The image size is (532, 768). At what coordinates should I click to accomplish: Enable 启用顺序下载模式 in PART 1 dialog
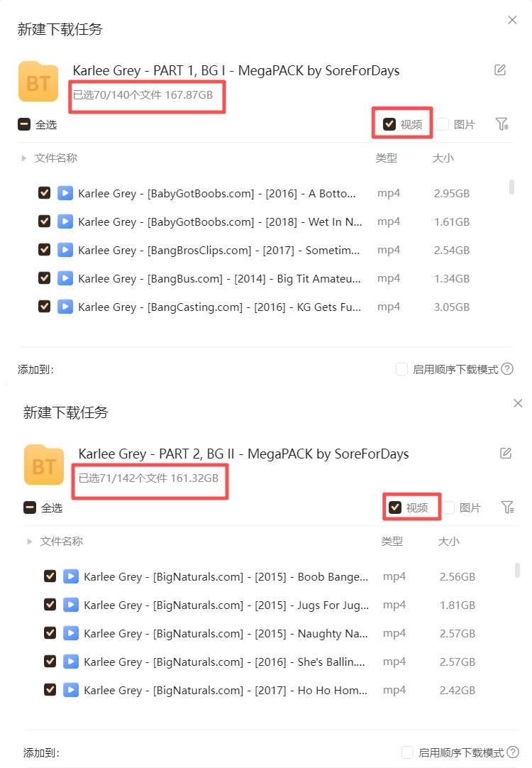click(401, 369)
